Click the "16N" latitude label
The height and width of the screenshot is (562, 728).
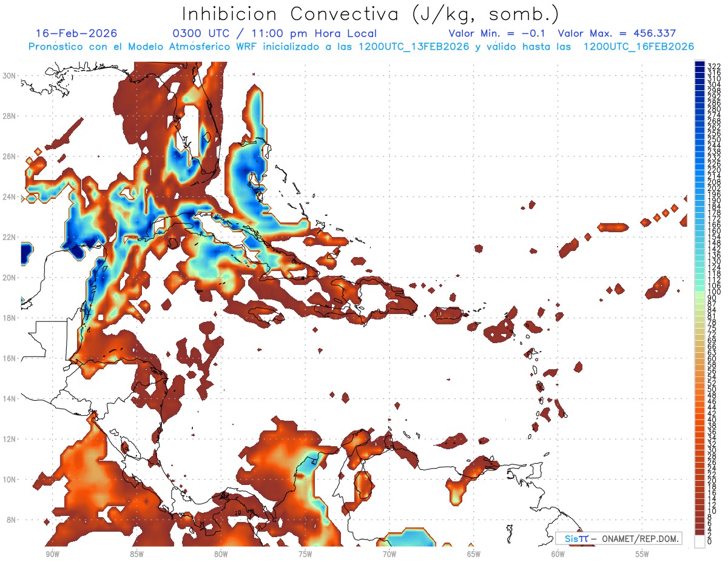coord(10,358)
